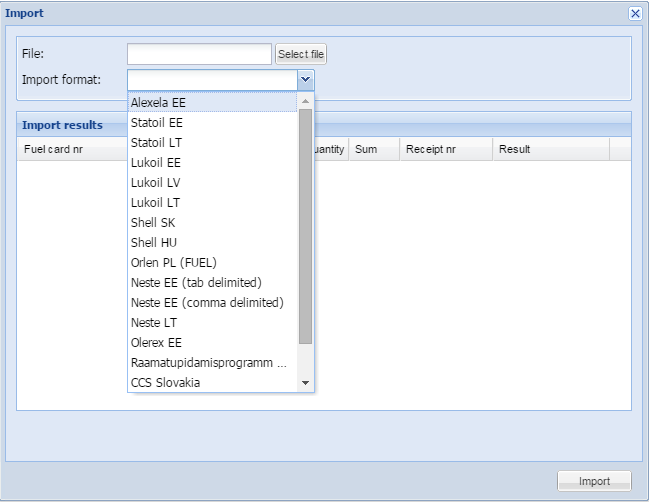
Task: Click the dropdown list scrollbar thumb
Action: tap(306, 225)
